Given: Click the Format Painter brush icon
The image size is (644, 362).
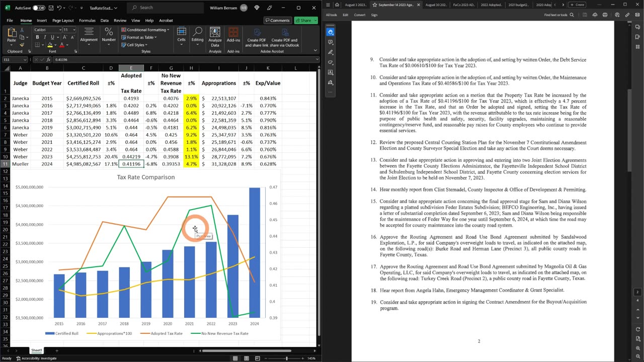Looking at the screenshot, I should pos(22,45).
